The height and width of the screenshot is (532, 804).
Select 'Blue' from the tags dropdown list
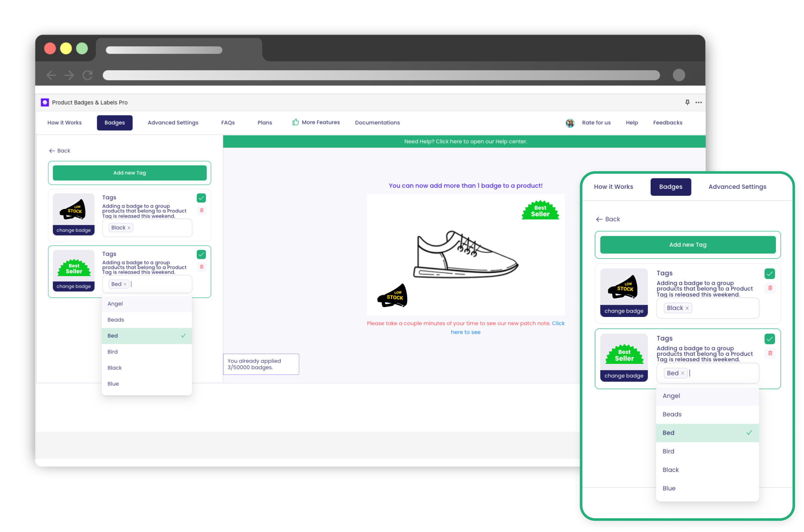tap(113, 383)
